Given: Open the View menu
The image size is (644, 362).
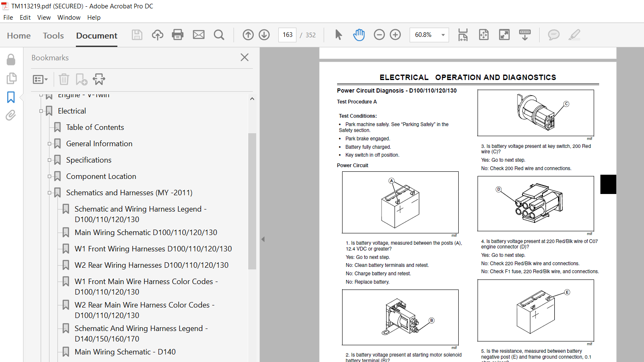Looking at the screenshot, I should (x=44, y=18).
